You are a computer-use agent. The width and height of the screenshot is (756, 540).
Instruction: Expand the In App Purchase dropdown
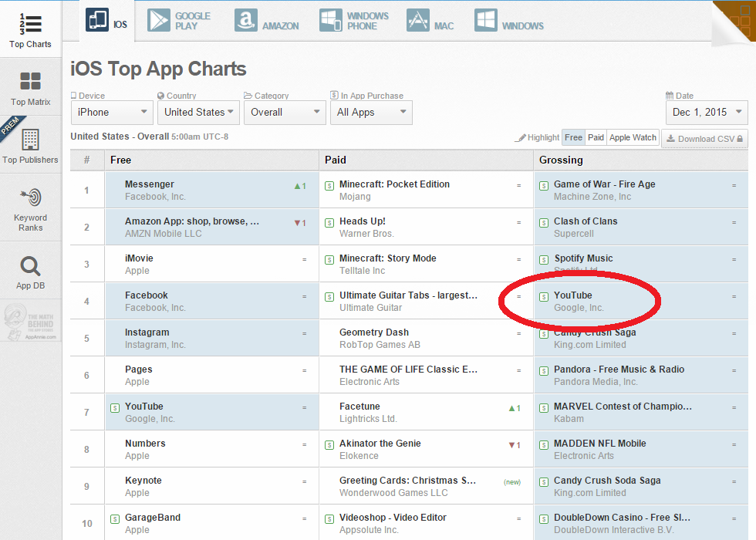371,113
